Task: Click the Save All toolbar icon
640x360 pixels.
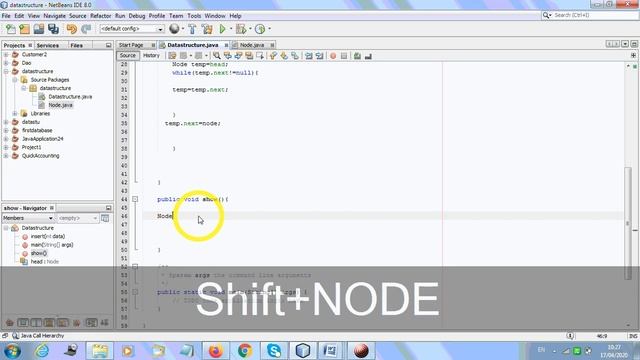Action: [x=53, y=29]
